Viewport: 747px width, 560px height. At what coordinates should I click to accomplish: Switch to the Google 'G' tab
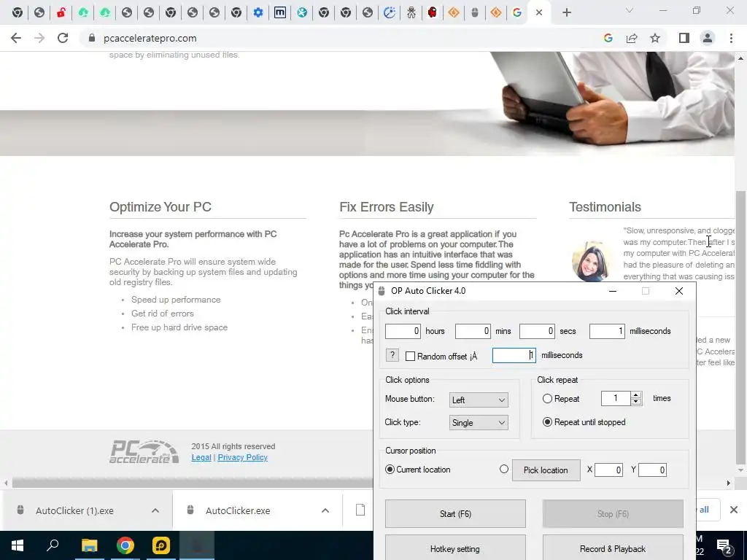point(517,13)
